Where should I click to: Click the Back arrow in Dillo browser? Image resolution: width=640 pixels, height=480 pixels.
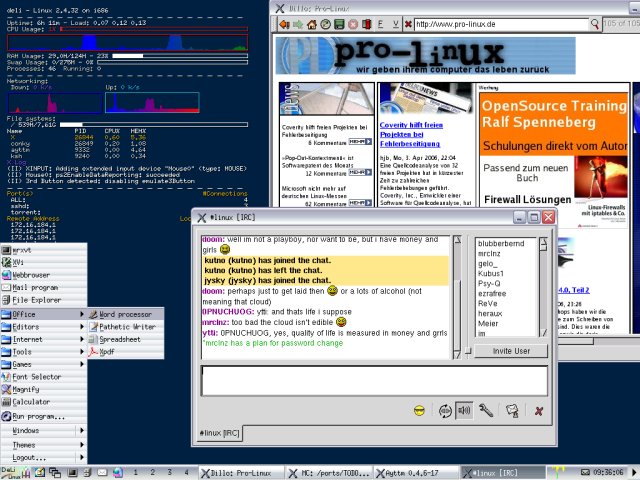click(x=285, y=24)
